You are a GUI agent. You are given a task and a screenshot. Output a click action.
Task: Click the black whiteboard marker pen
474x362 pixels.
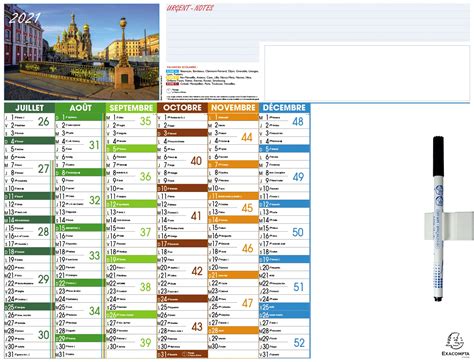click(x=438, y=219)
